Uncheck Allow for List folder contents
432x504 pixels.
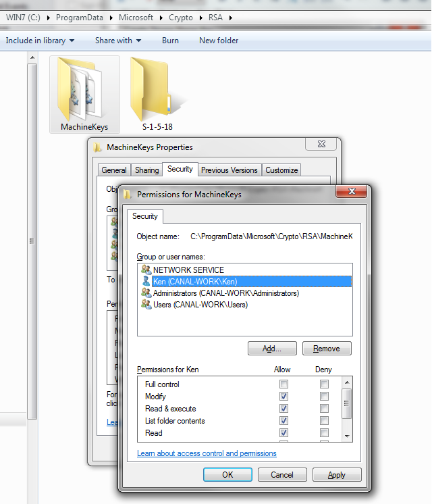click(283, 421)
